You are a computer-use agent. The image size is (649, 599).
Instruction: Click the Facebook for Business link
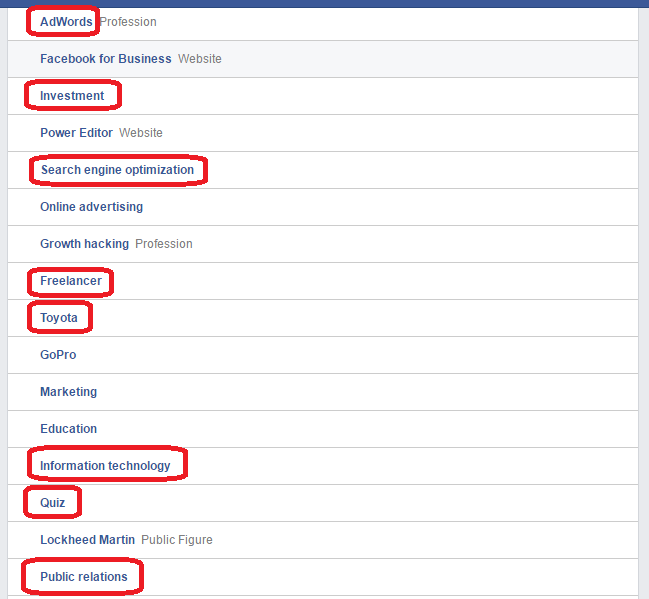coord(106,59)
